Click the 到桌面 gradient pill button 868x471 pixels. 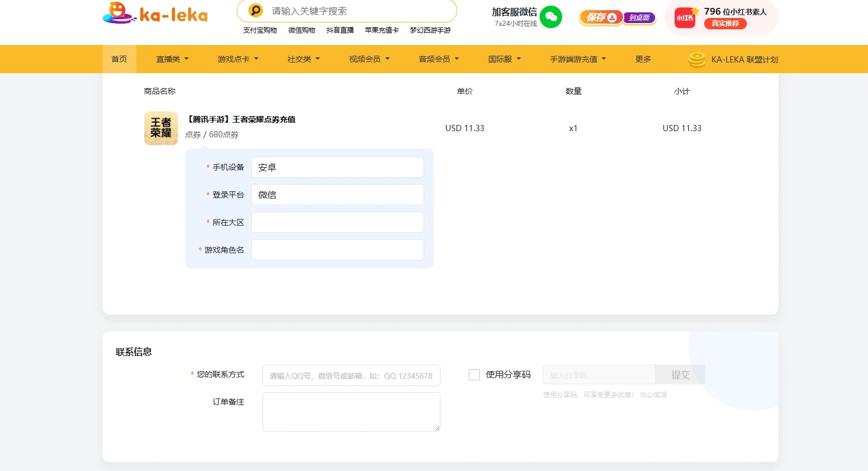coord(640,17)
